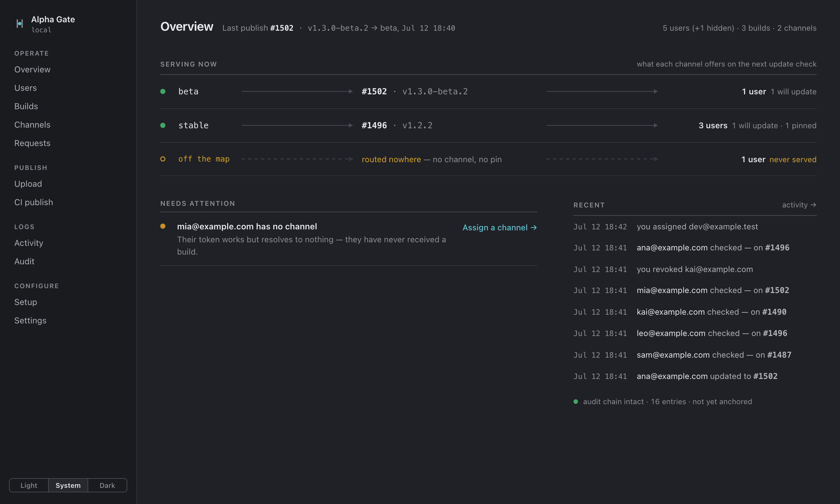Viewport: 840px width, 504px height.
Task: Click mia@example.com has no channel heading
Action: [247, 226]
